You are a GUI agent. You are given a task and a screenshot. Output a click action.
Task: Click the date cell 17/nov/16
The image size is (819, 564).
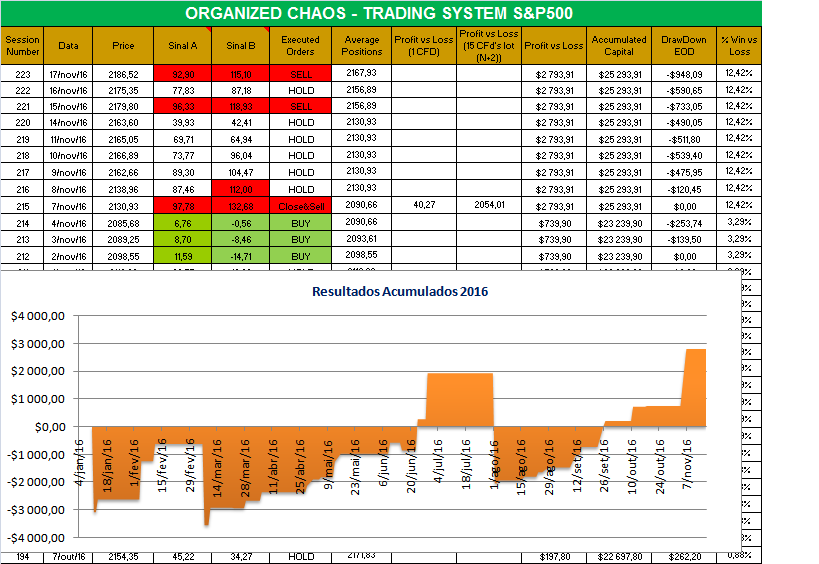tap(68, 74)
